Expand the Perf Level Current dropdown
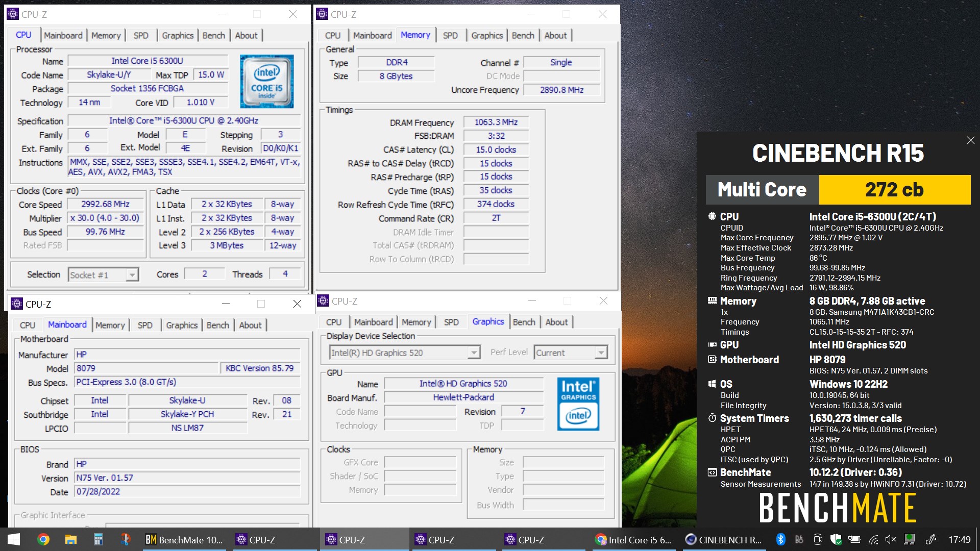 point(601,353)
